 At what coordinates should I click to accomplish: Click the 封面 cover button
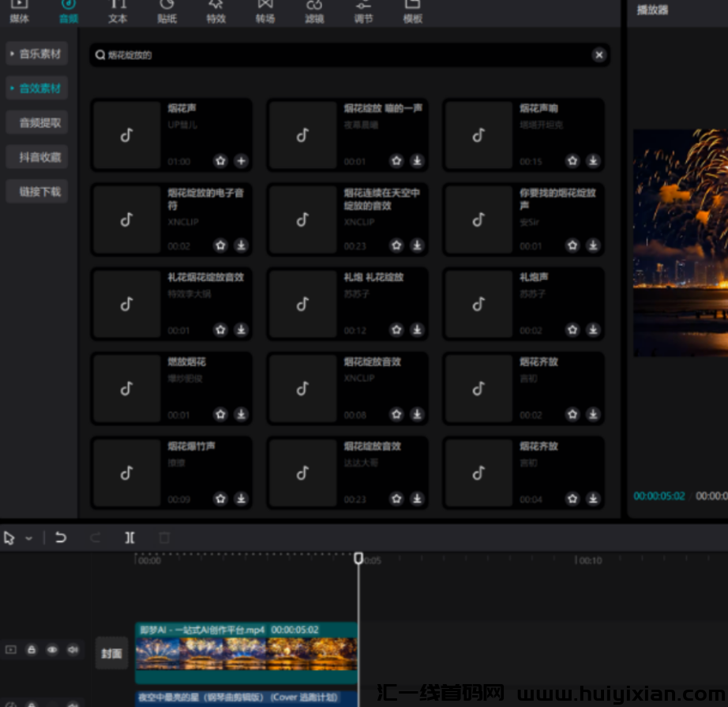click(111, 653)
